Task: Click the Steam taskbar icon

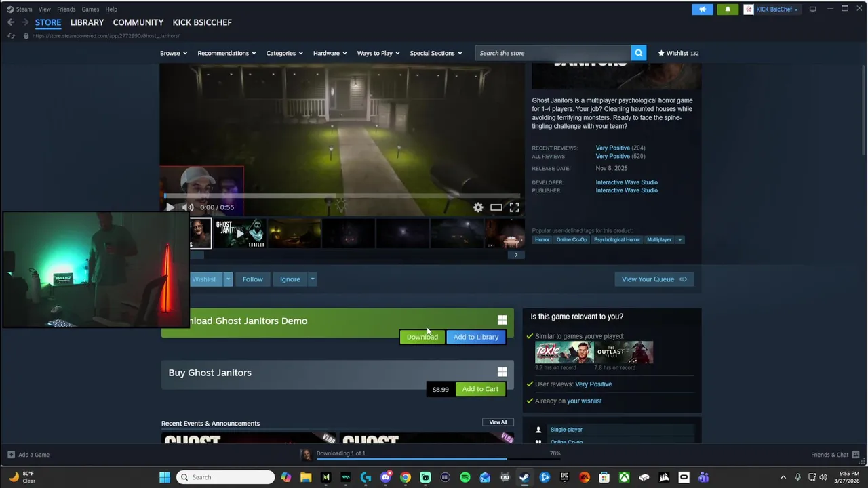Action: [524, 477]
